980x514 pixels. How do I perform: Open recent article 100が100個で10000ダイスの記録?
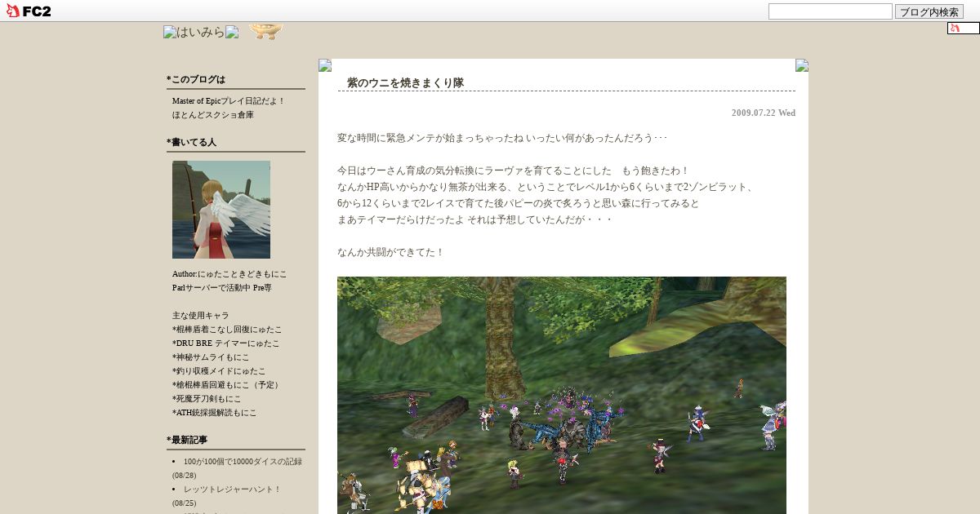[243, 461]
